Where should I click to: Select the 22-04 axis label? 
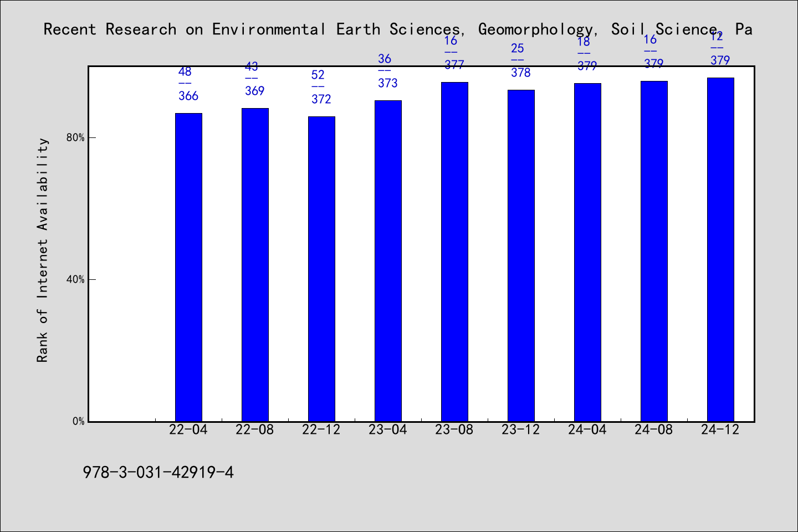click(x=188, y=429)
